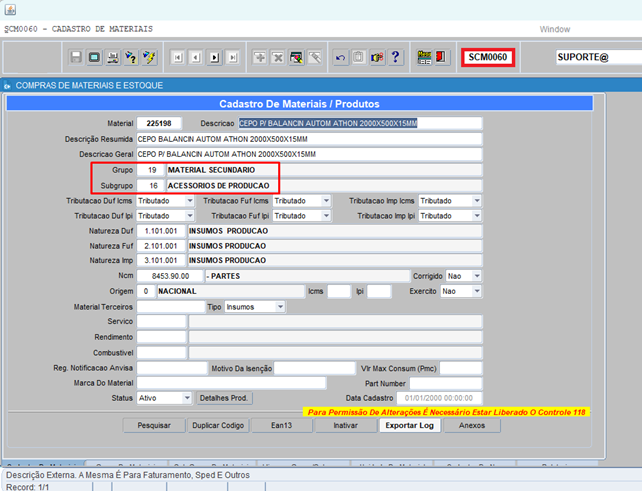
Task: Open the Corrigido Nao dropdown
Action: point(477,276)
